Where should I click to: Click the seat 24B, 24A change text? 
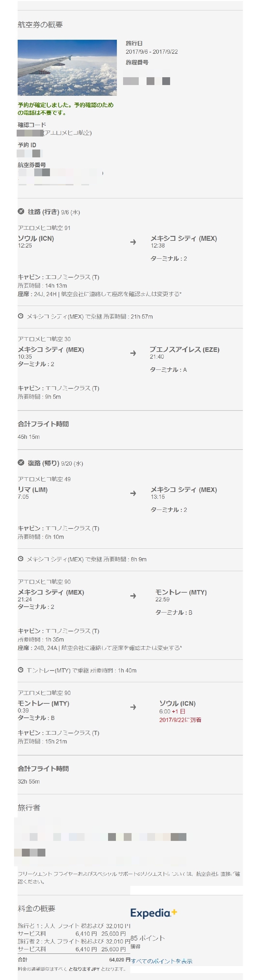point(100,647)
